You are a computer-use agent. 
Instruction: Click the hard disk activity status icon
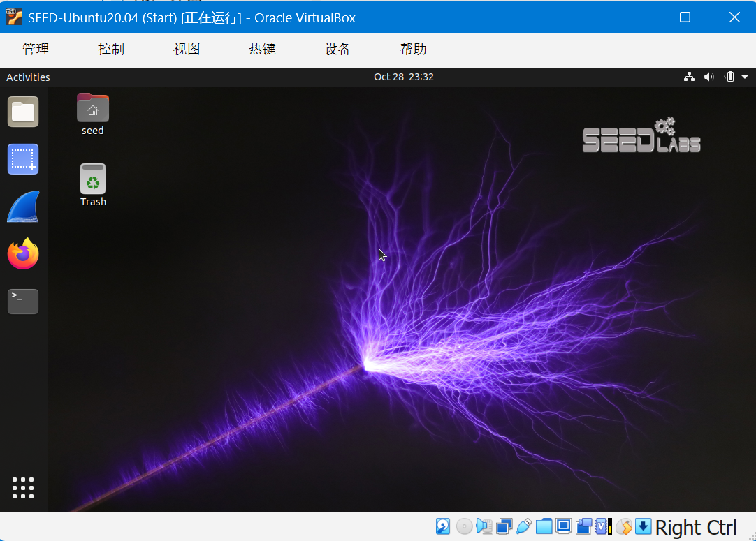click(x=443, y=526)
